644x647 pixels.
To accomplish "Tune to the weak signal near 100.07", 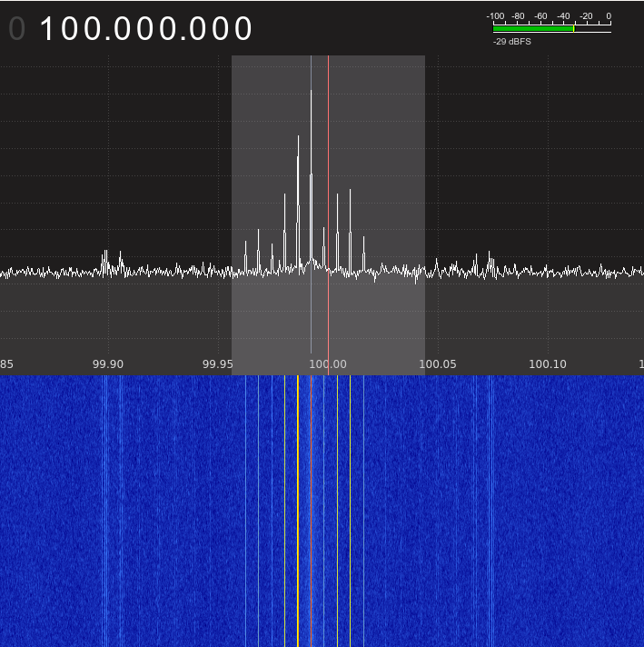I will click(x=489, y=259).
